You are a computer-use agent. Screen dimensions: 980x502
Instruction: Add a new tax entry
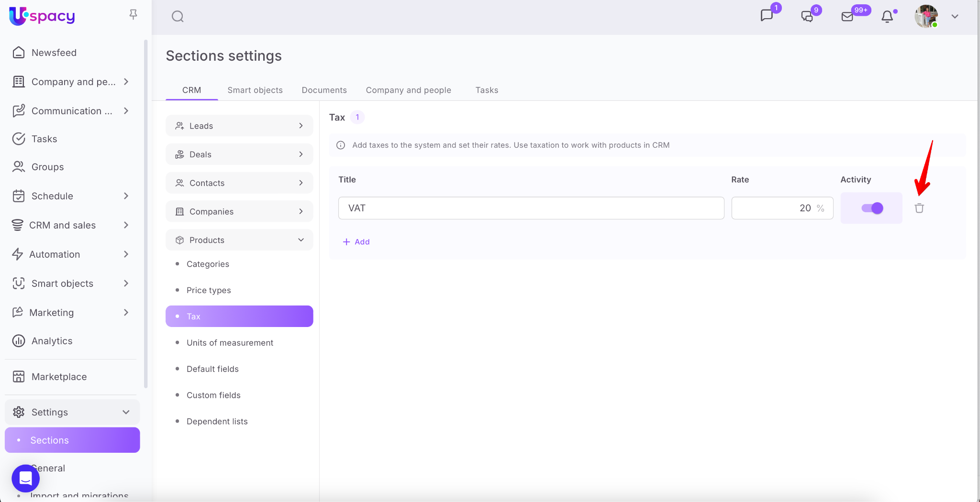pyautogui.click(x=356, y=242)
